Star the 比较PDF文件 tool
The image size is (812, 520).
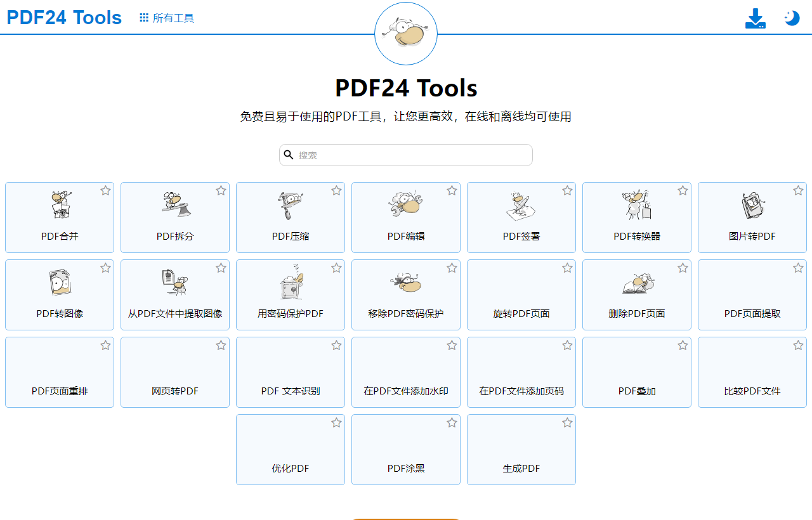click(798, 345)
